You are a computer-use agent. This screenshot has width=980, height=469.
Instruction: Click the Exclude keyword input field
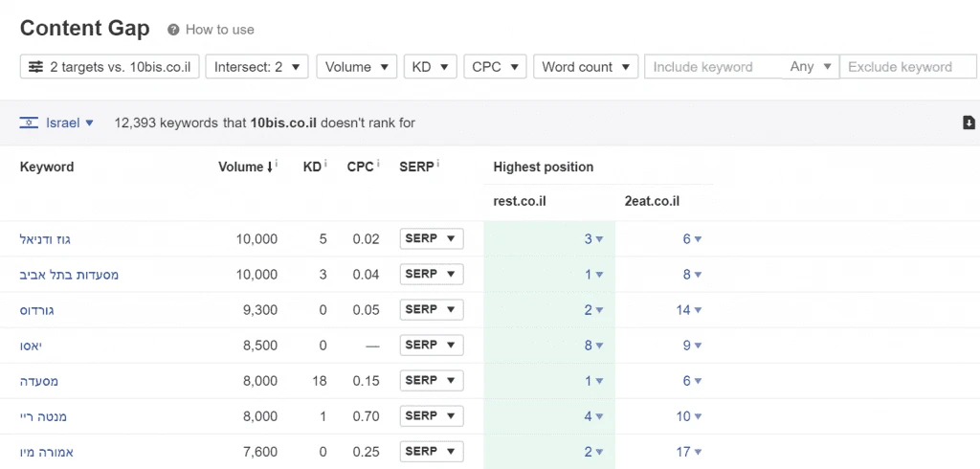tap(908, 67)
